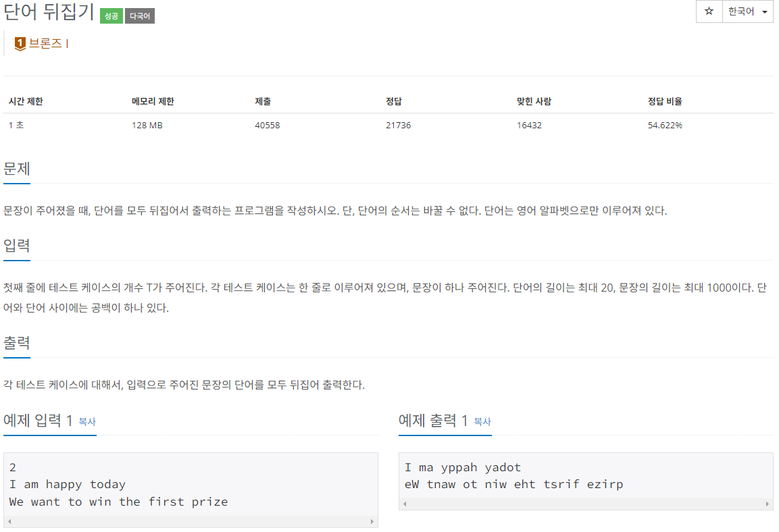The image size is (779, 532).
Task: Click the horizontal scrollbar under sample output
Action: coord(586,504)
